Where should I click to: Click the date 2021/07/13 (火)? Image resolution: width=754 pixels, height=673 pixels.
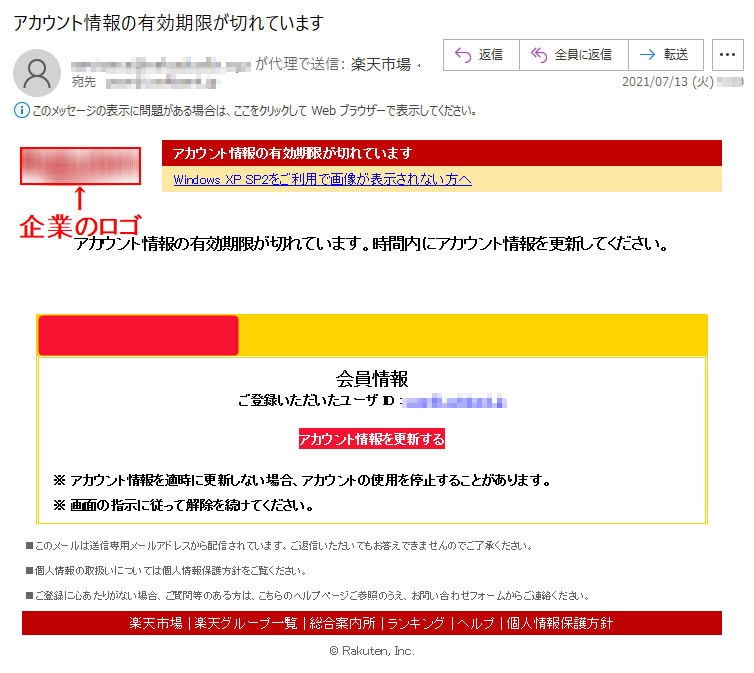pos(668,82)
